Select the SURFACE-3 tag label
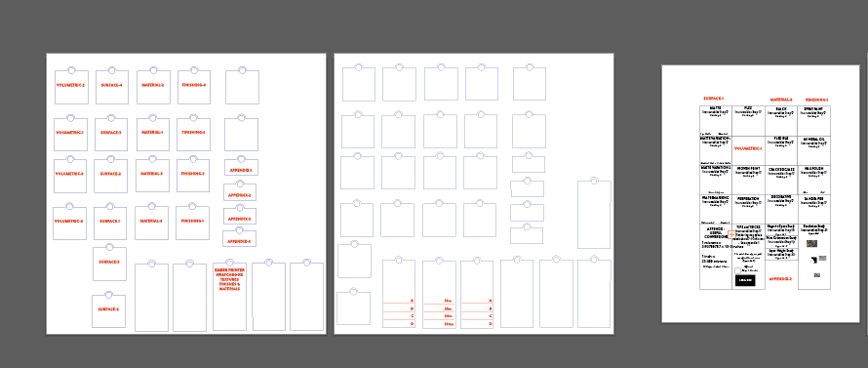This screenshot has width=868, height=368. click(111, 133)
